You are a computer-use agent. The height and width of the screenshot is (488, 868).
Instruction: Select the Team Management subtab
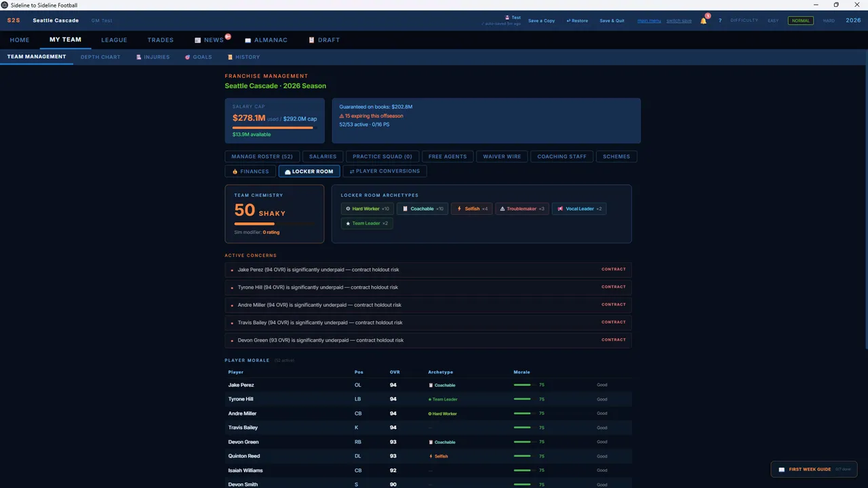click(x=37, y=57)
